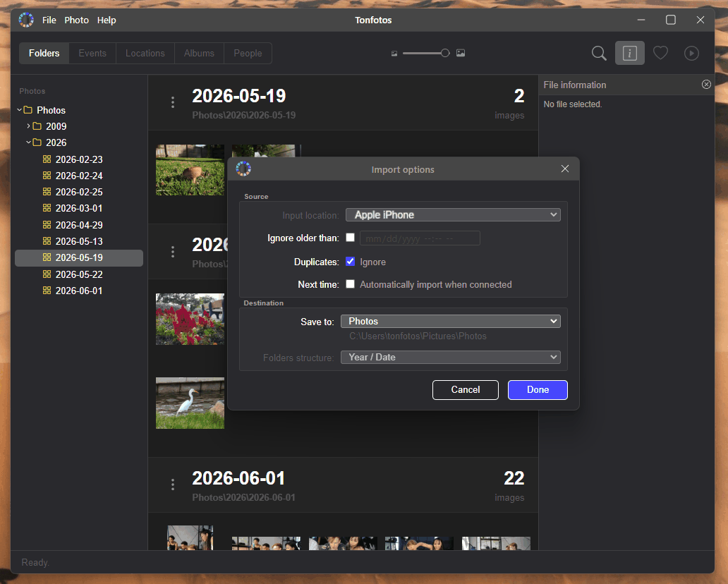Toggle the file information panel button
The image size is (728, 584).
629,53
